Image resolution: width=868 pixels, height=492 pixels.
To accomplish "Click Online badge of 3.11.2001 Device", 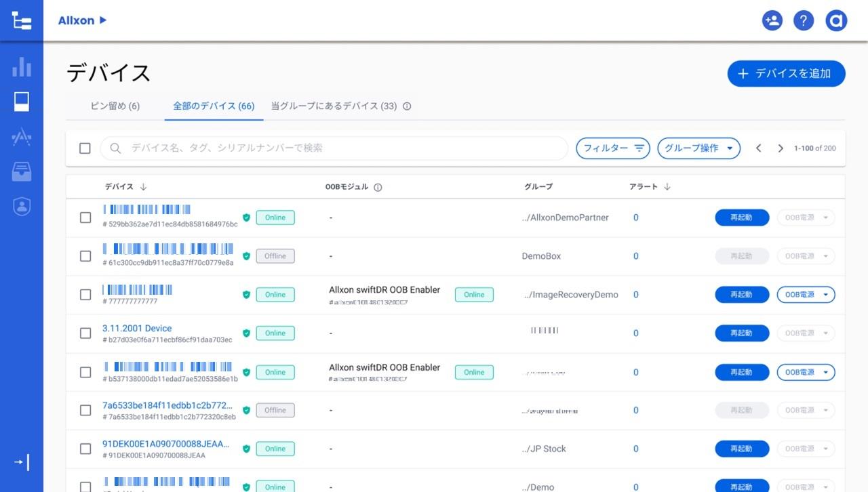I will (275, 333).
